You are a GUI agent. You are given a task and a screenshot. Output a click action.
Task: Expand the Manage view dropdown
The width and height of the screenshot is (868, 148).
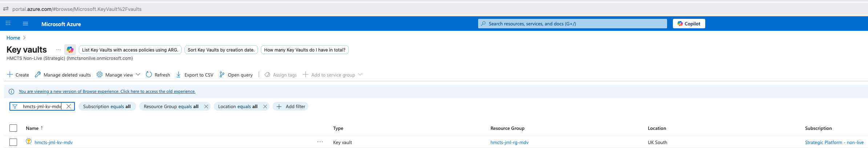click(118, 75)
